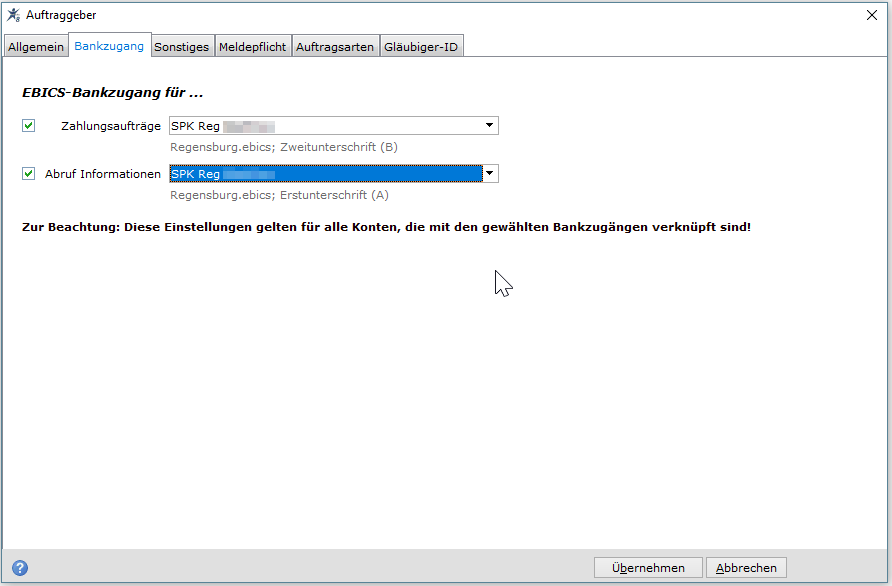
Task: Click the Übernehmen button
Action: 648,568
